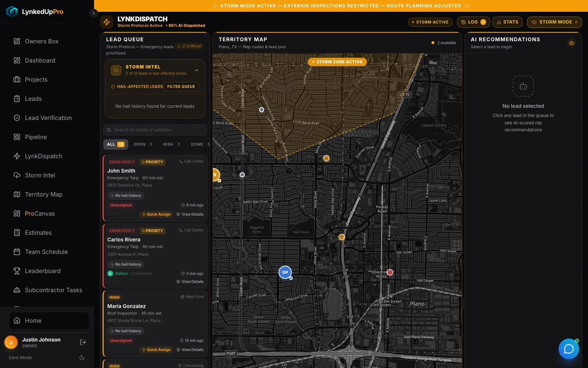This screenshot has width=588, height=368.
Task: View Details for John Smith
Action: click(x=190, y=214)
